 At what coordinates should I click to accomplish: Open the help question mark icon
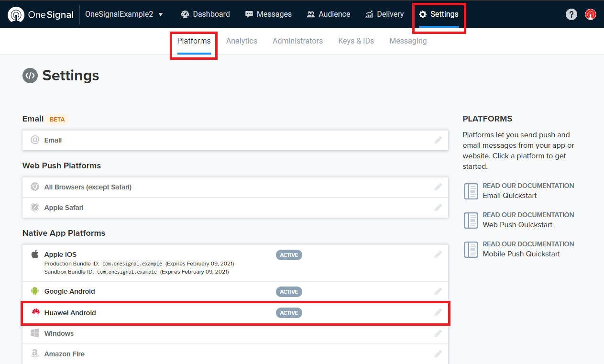coord(571,14)
